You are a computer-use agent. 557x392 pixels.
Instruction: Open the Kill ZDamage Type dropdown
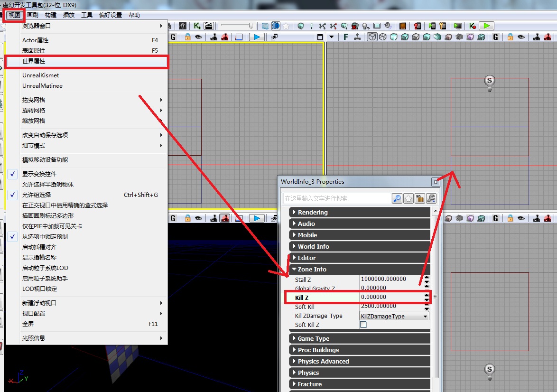(425, 316)
